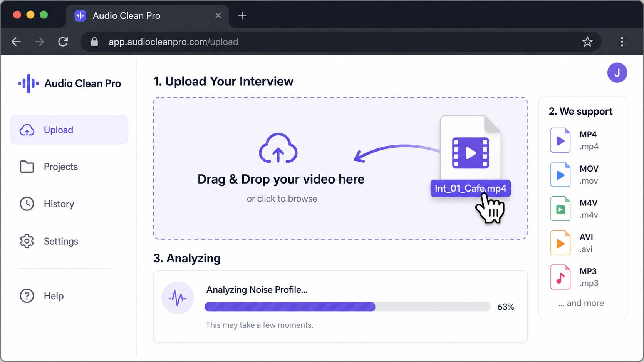Click the URL address bar field
This screenshot has width=644, height=362.
coord(340,42)
